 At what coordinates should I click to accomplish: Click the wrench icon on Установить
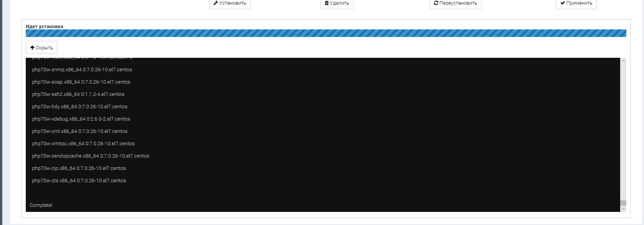coord(216,3)
